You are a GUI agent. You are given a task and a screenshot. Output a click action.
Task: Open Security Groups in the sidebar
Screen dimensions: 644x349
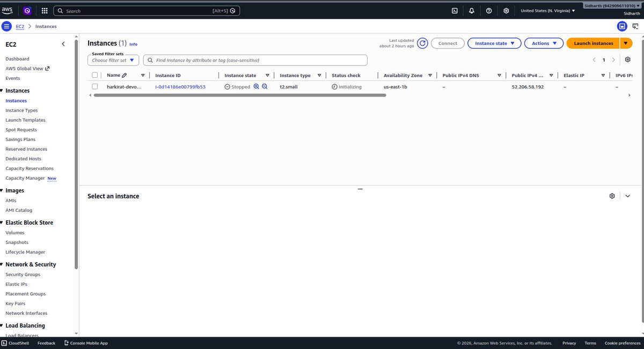(23, 274)
